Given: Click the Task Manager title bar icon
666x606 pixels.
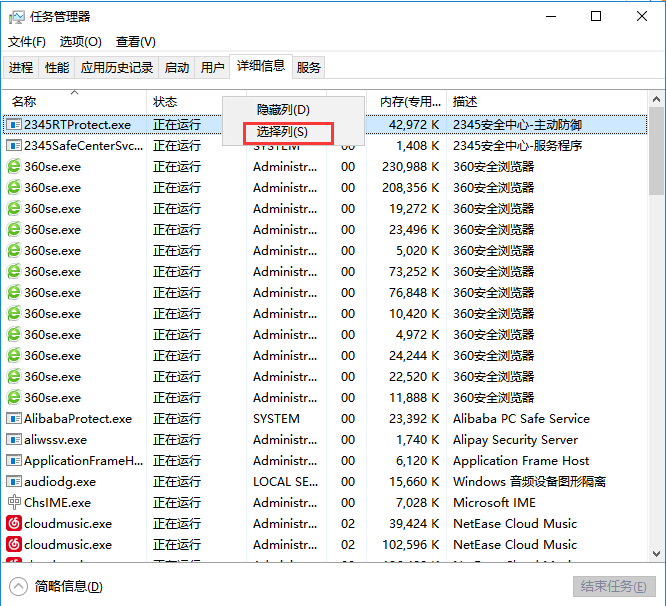Looking at the screenshot, I should 17,16.
